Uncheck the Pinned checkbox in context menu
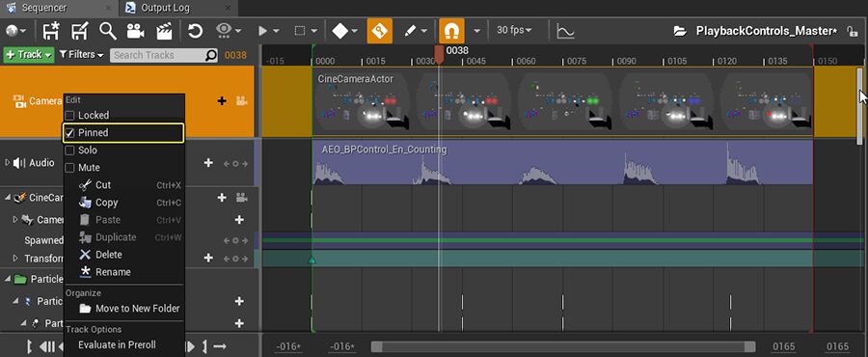The width and height of the screenshot is (868, 357). coord(69,133)
